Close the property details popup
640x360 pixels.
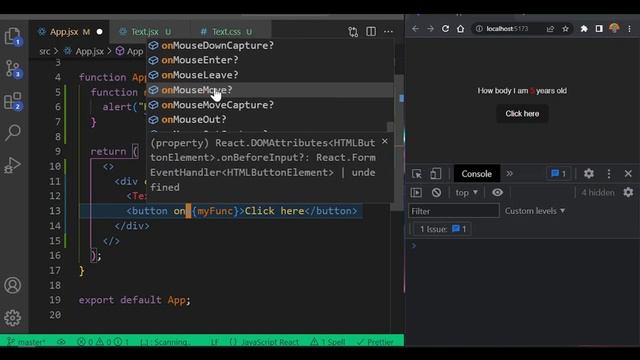click(384, 141)
